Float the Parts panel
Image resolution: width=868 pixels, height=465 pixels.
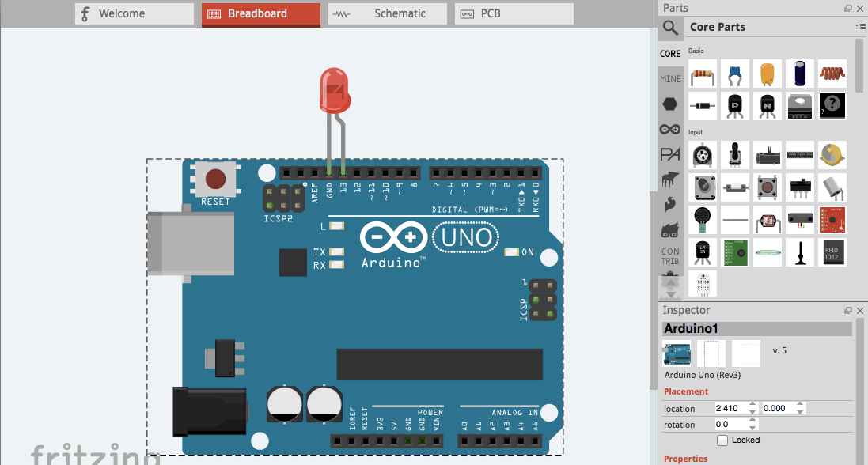[x=848, y=8]
